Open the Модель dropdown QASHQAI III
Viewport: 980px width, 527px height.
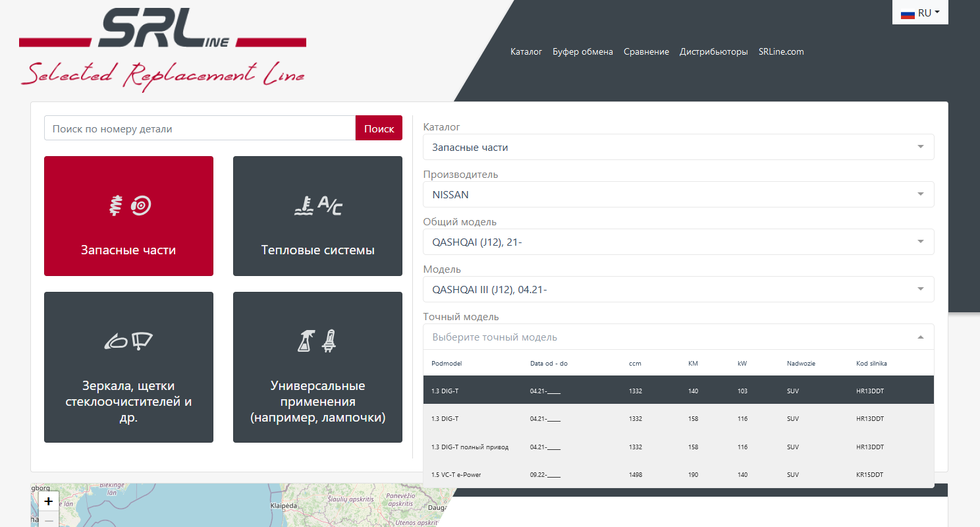point(678,289)
